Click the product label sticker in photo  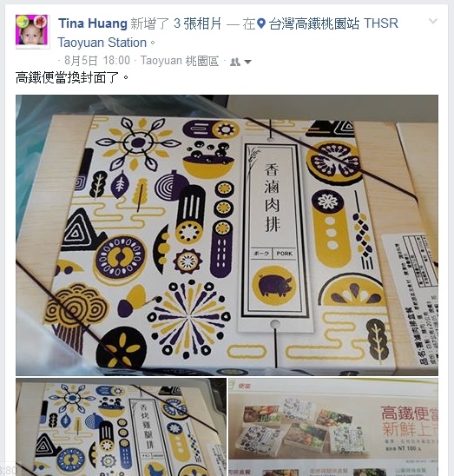click(411, 299)
